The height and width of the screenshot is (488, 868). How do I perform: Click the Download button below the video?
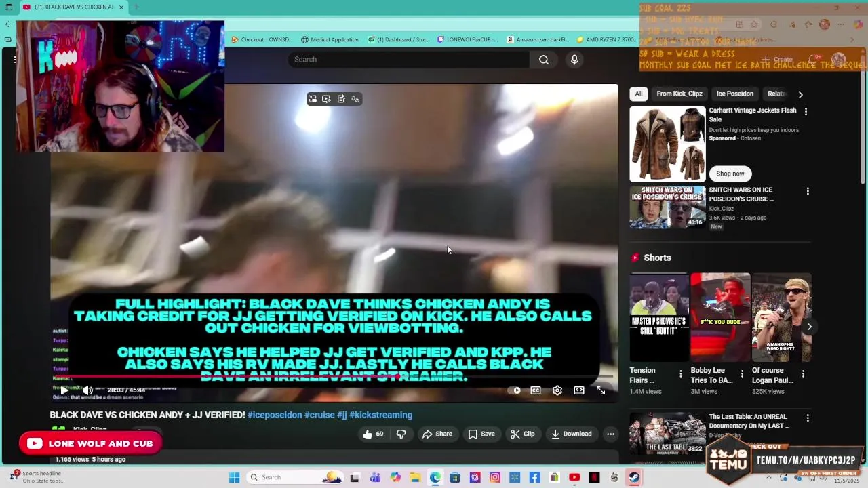tap(572, 434)
